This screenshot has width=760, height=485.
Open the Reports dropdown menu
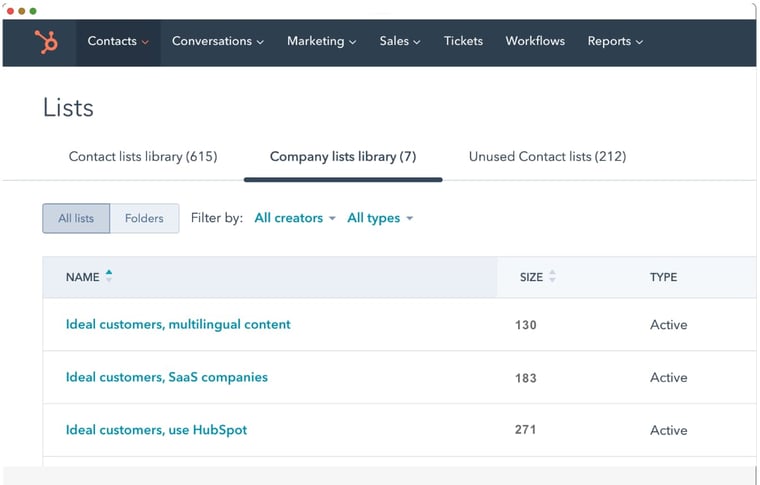click(615, 42)
